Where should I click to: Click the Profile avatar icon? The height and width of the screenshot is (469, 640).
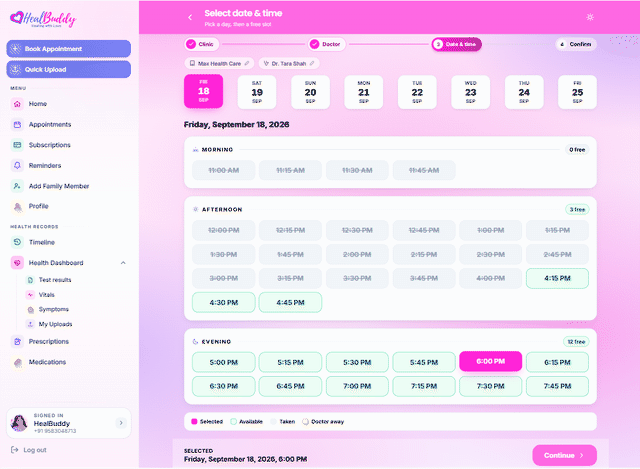pos(17,207)
